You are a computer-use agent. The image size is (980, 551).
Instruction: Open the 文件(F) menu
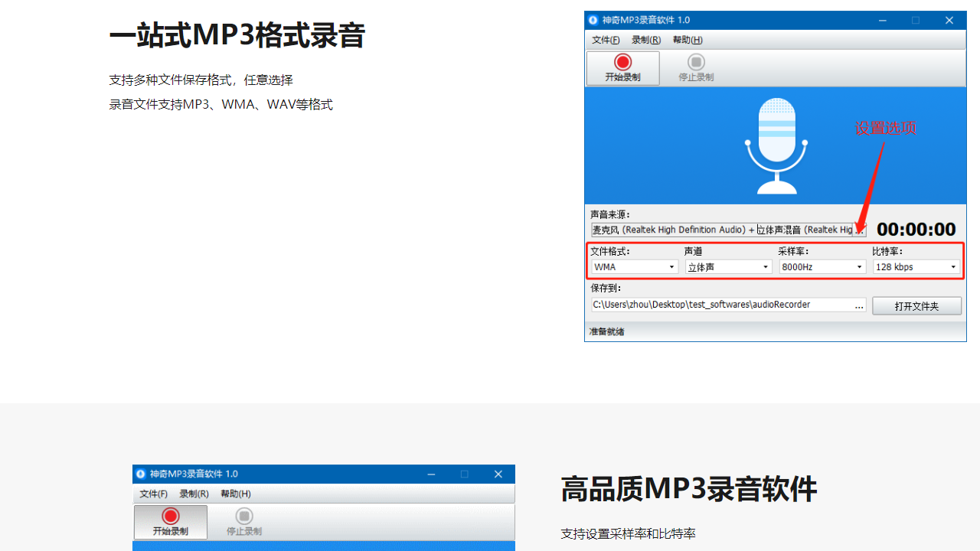pos(605,40)
